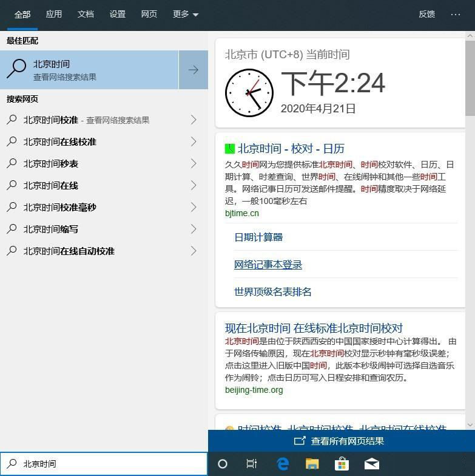Open the 日期计算器 sublink
This screenshot has width=475, height=476.
coord(258,237)
